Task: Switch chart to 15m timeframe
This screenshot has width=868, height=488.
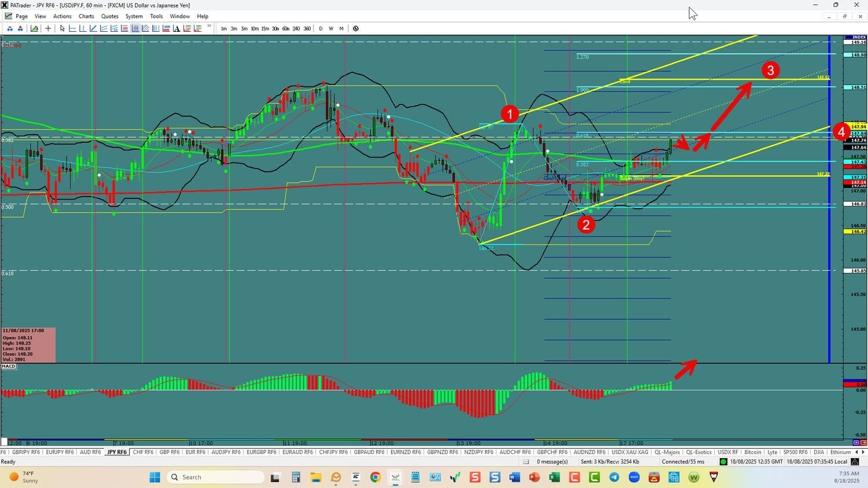Action: tap(265, 28)
